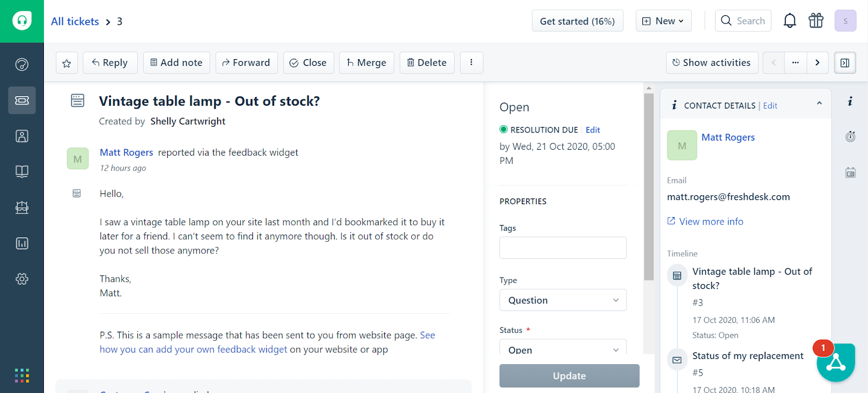Open the notifications bell icon
This screenshot has width=868, height=393.
point(790,21)
